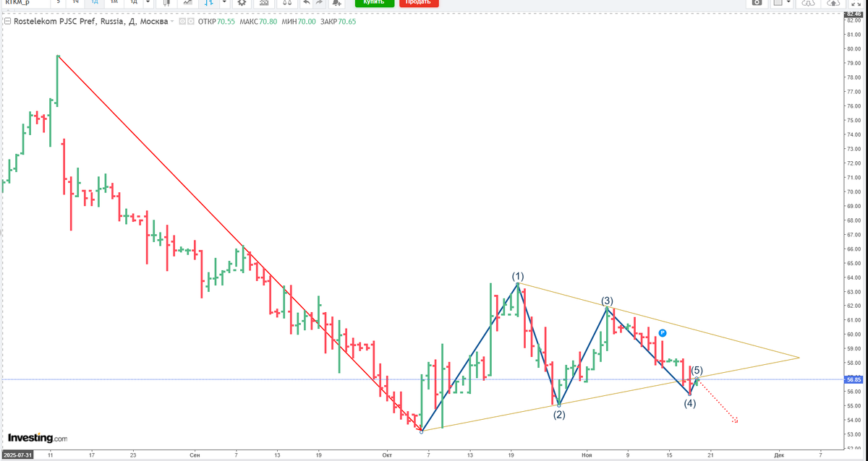Screen dimensions: 868x461
Task: Switch to 1М interval
Action: [x=114, y=3]
